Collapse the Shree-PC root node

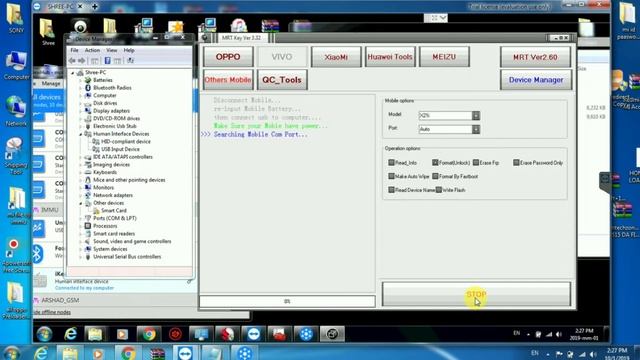pos(73,73)
